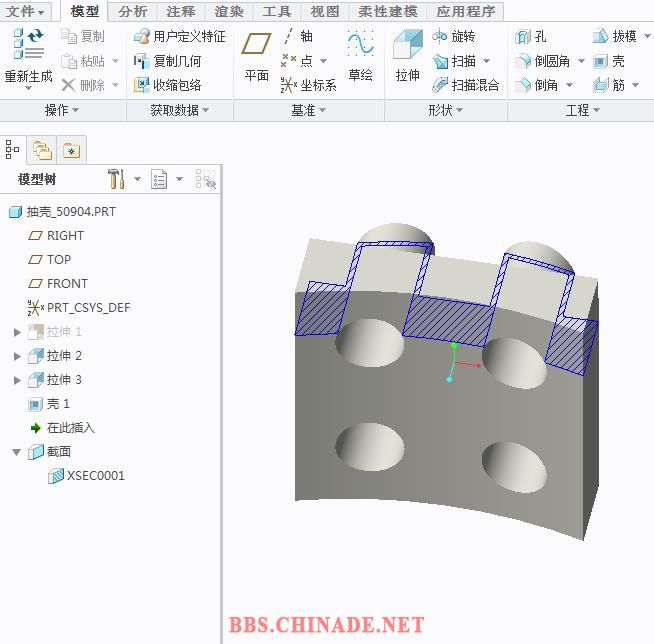Switch to the Tools (工具) tab
Screen dimensions: 654x644
[277, 11]
